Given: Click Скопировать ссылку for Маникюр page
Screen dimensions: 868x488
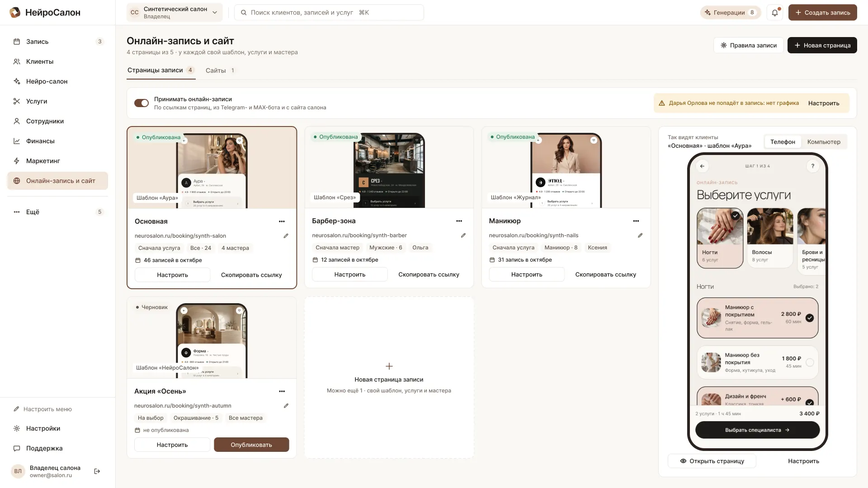Looking at the screenshot, I should 605,274.
